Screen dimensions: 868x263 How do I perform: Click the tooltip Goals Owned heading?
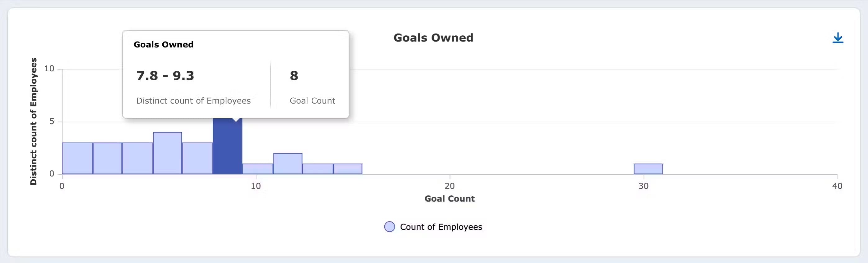(163, 44)
